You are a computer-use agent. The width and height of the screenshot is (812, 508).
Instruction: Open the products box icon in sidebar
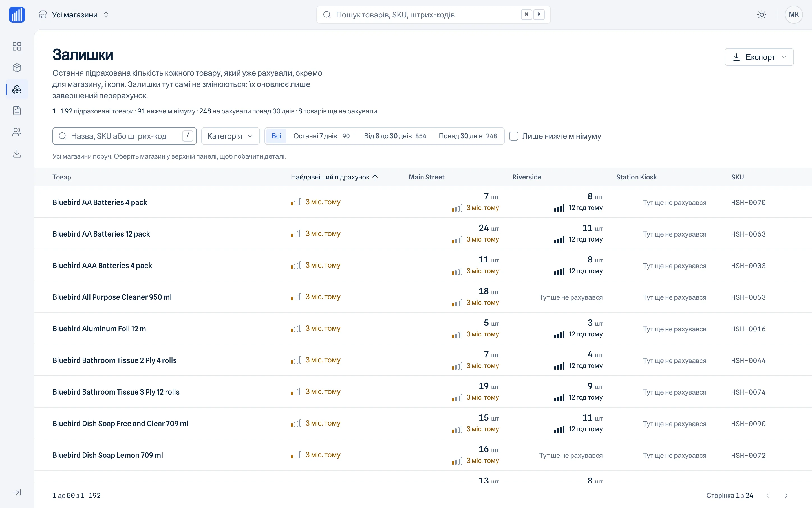coord(17,67)
